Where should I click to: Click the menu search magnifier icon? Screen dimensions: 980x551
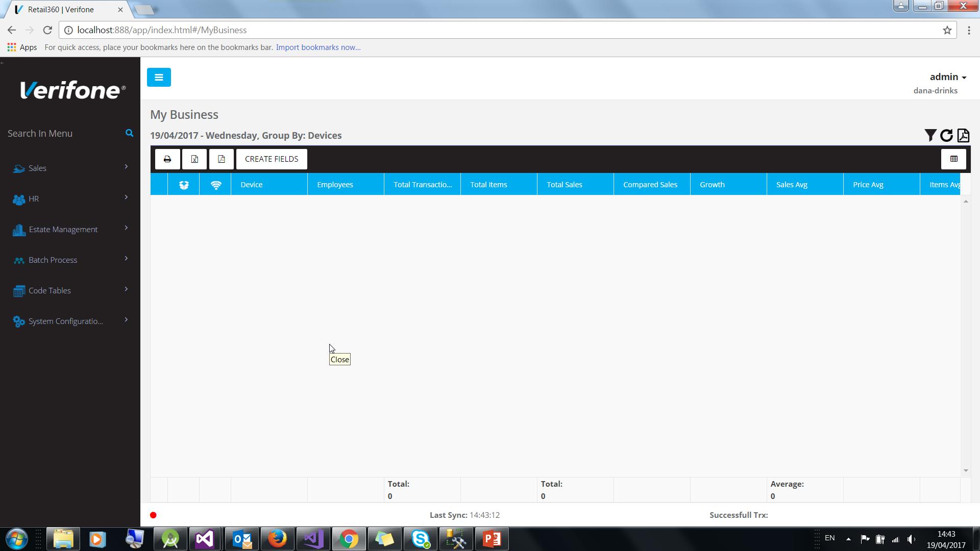(129, 133)
